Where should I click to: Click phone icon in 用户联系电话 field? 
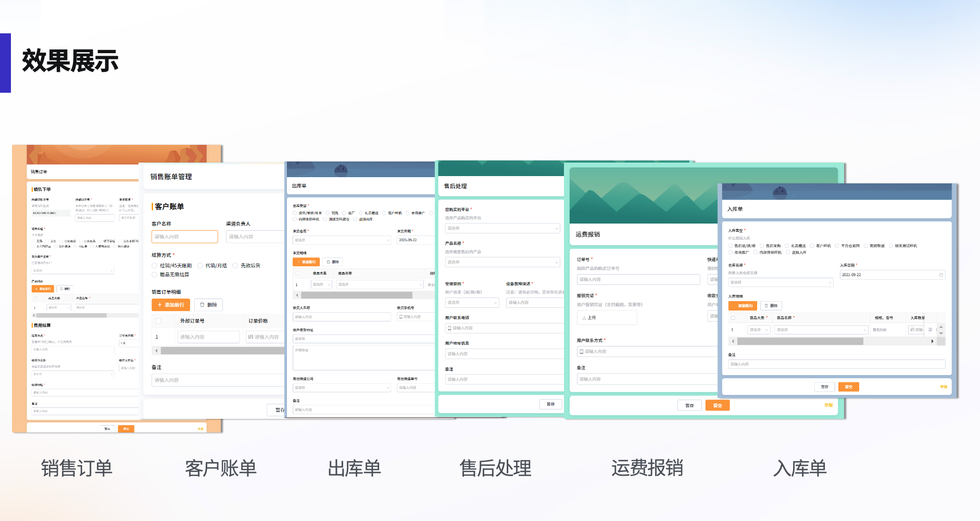449,328
